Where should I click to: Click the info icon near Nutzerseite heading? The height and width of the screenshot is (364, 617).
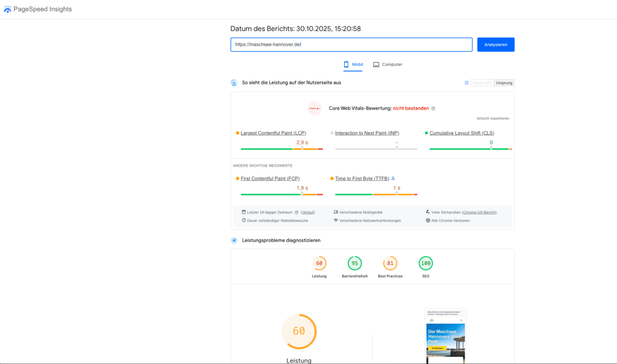466,82
